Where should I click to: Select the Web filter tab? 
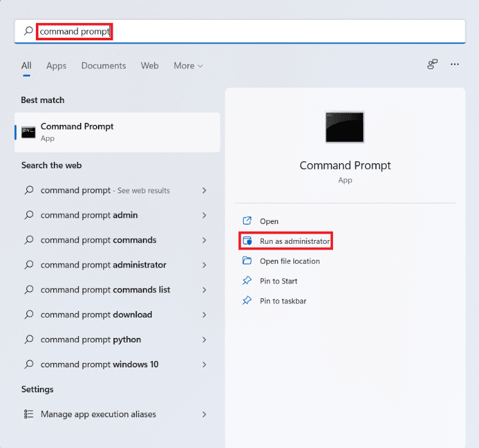[150, 66]
